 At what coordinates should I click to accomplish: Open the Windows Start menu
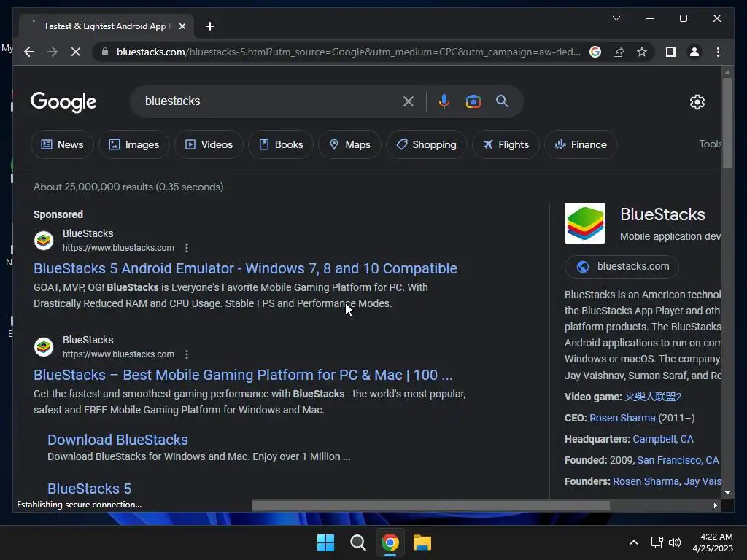pos(326,542)
